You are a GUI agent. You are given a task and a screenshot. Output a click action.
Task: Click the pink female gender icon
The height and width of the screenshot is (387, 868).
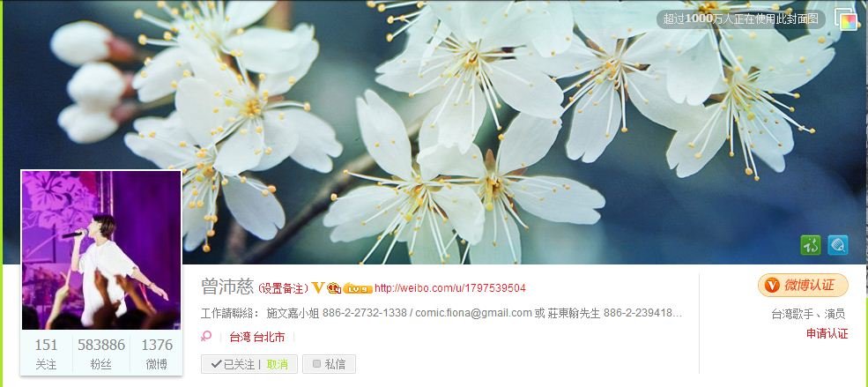(206, 336)
